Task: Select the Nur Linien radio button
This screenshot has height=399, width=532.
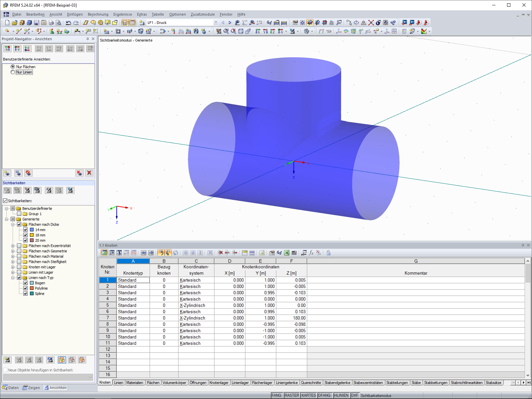Action: 13,72
